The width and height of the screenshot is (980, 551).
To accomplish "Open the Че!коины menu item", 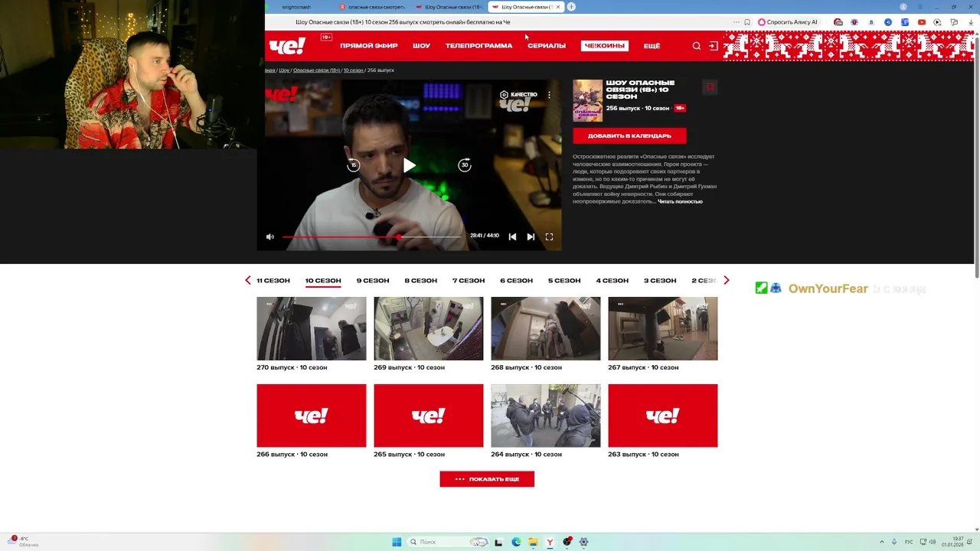I will pyautogui.click(x=604, y=46).
